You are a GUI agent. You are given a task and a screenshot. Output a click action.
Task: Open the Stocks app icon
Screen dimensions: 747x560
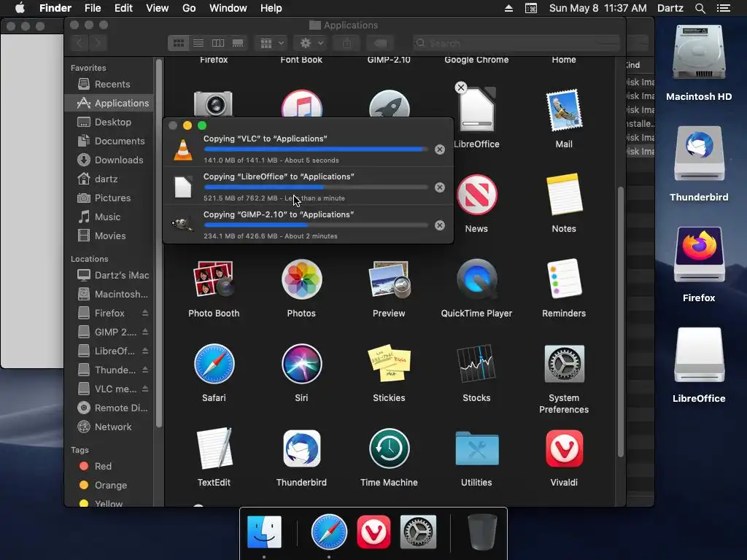coord(476,364)
